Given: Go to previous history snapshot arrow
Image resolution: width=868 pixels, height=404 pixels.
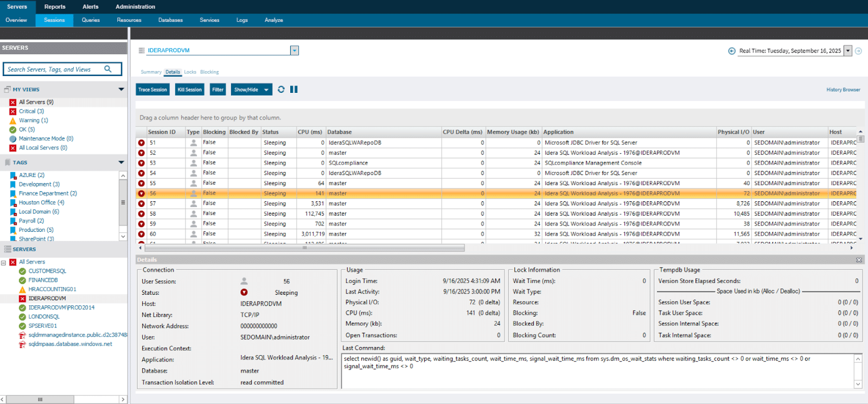Looking at the screenshot, I should (732, 51).
